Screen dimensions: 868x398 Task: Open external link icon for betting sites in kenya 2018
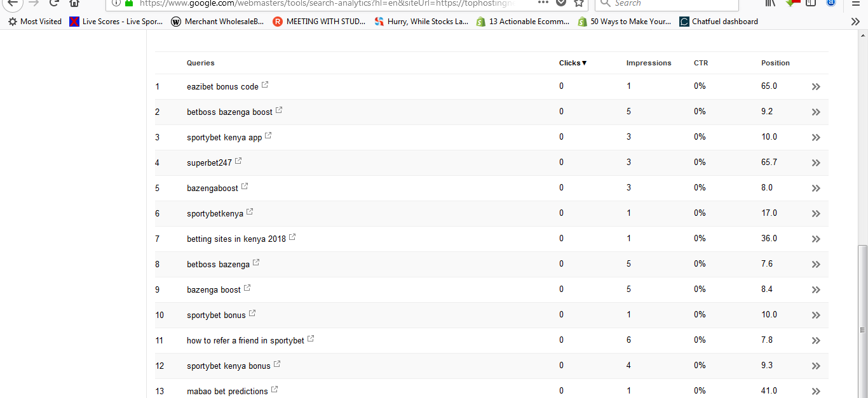292,237
